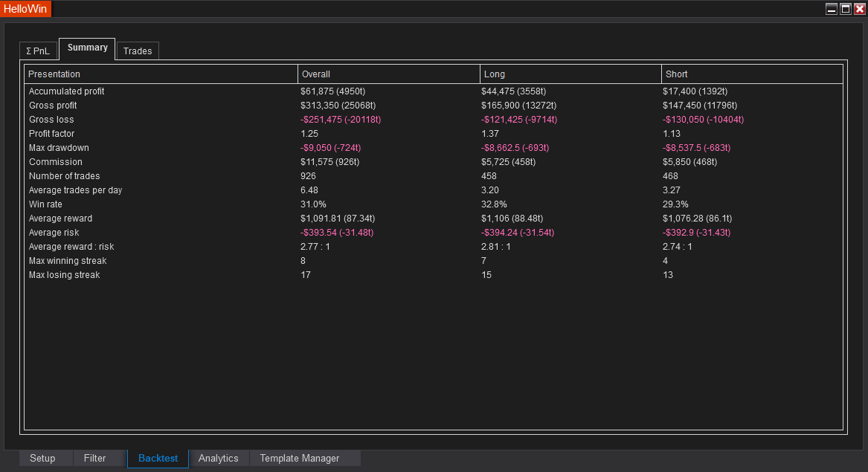Click overall max drawdown -$9,050 (-724t)

point(330,148)
